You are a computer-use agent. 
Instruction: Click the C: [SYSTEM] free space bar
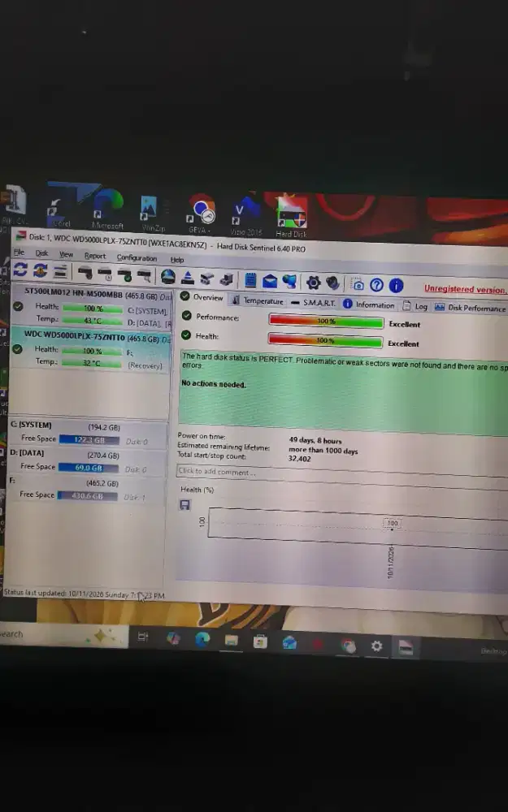(89, 440)
